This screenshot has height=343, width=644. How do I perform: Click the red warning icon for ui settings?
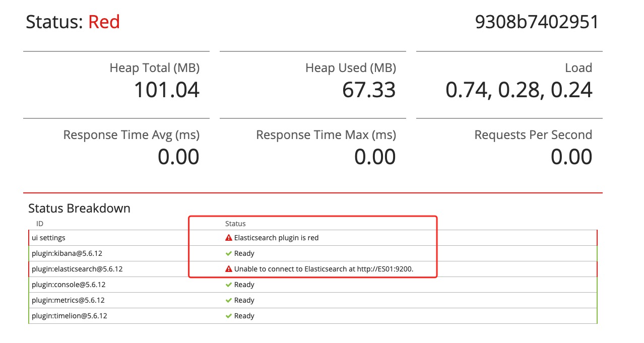point(228,238)
